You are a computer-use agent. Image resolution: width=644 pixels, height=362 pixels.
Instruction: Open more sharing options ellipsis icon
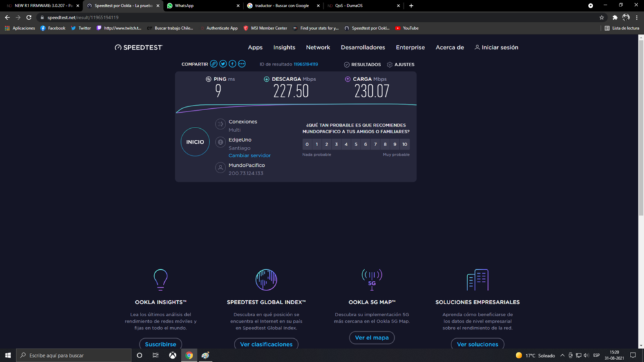[x=242, y=64]
